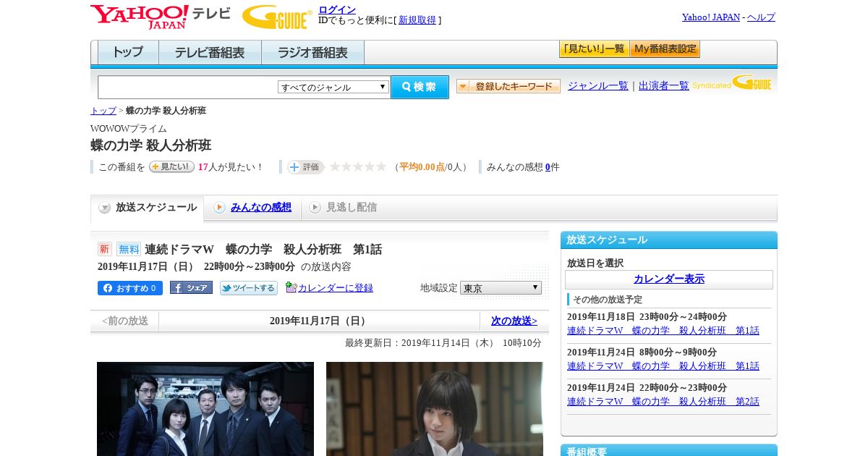
Task: Click the Yahoo! JAPAN top-right link
Action: coord(711,17)
